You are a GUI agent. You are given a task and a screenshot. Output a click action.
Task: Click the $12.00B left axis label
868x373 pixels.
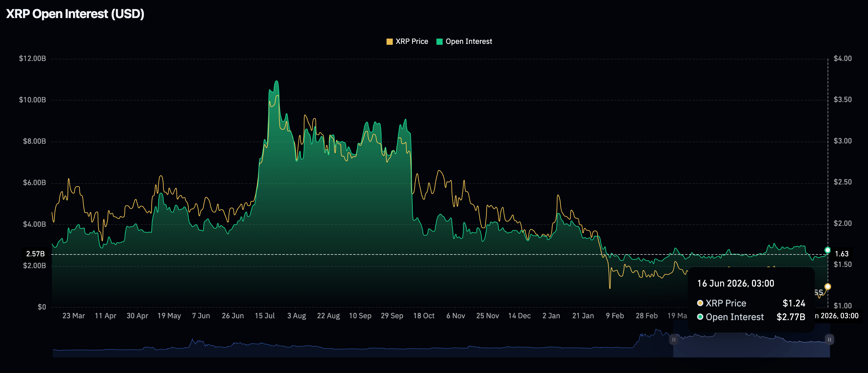coord(32,59)
